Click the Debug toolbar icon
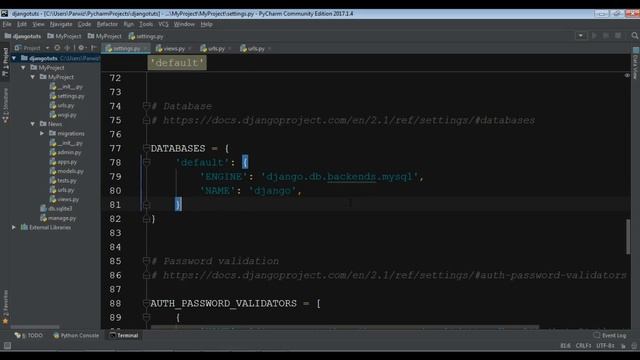This screenshot has height=360, width=640. click(x=606, y=36)
